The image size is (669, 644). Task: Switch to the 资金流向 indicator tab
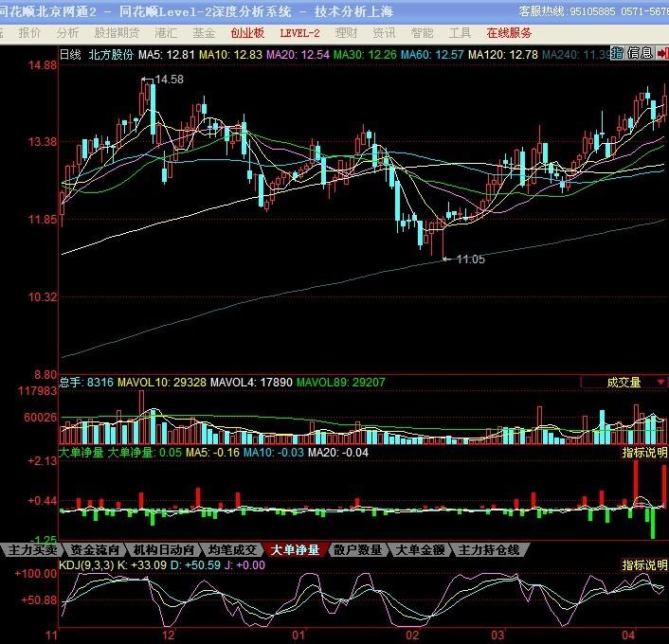pyautogui.click(x=95, y=549)
